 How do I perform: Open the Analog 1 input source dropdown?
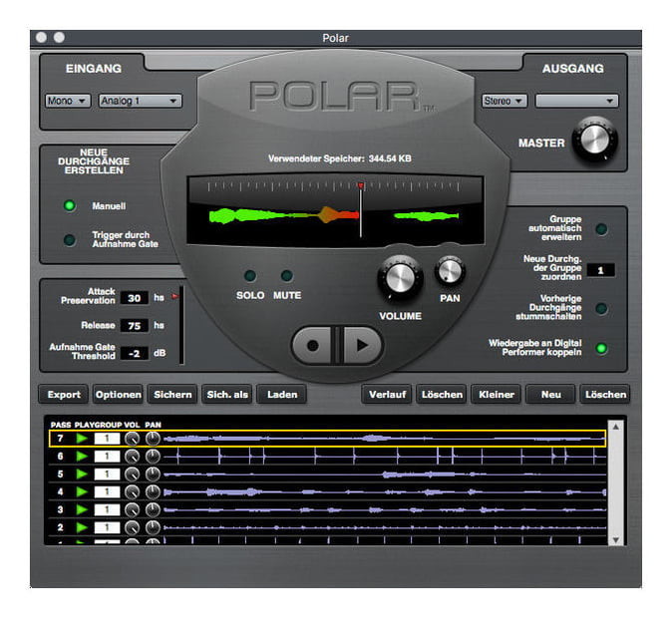click(x=141, y=101)
